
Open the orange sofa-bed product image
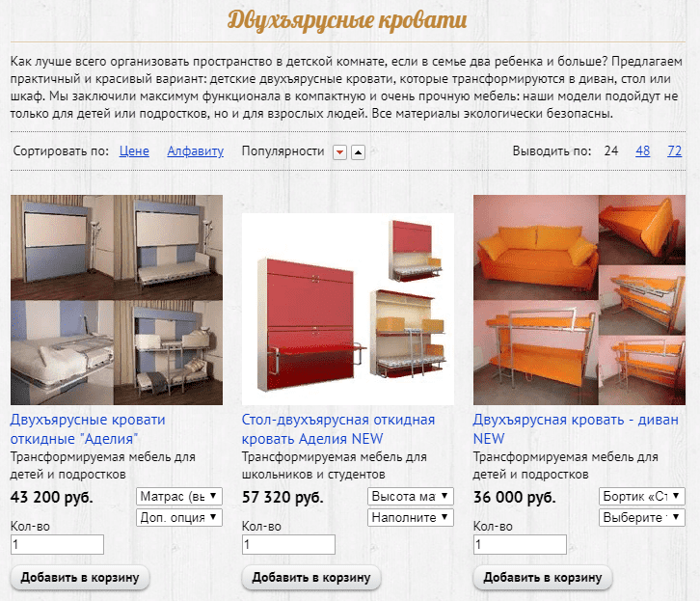(579, 300)
